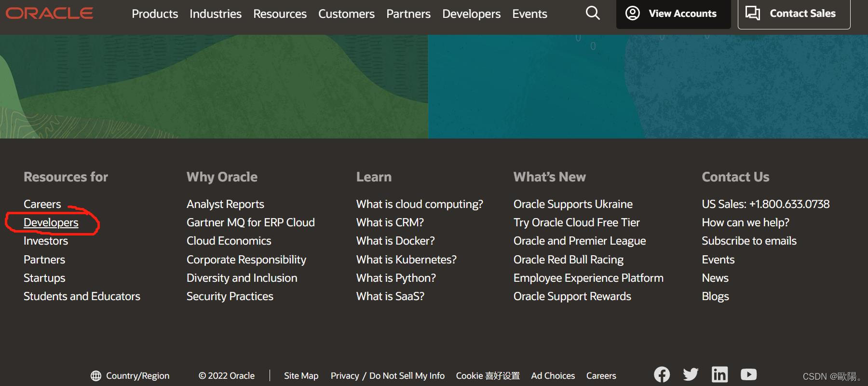This screenshot has width=868, height=386.
Task: Open Try Oracle Cloud Free Tier
Action: pos(577,222)
